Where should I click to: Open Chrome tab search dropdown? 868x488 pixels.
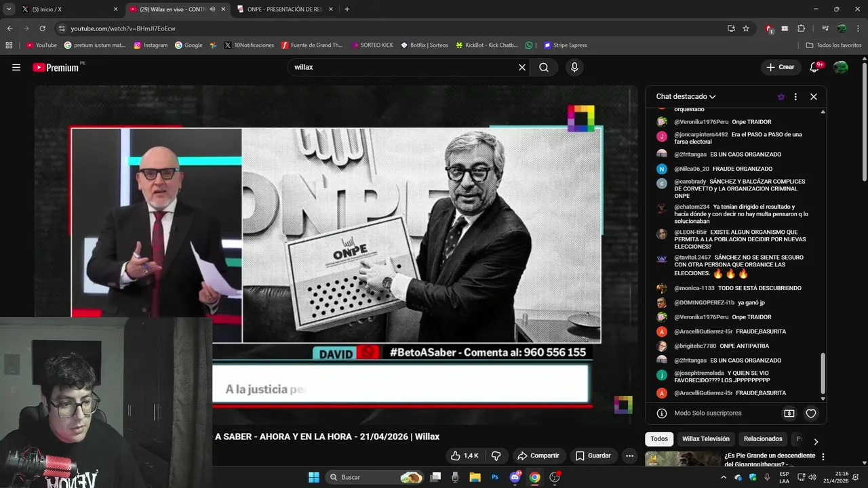[x=9, y=9]
